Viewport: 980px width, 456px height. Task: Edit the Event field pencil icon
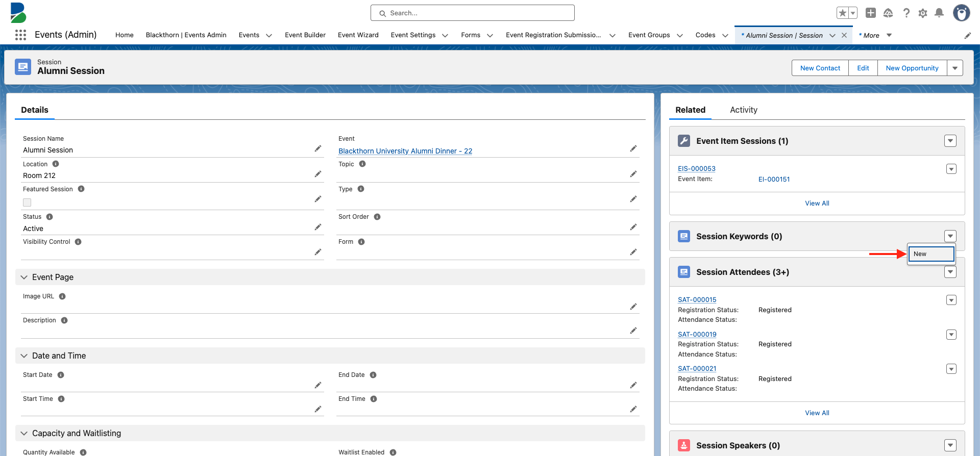(x=633, y=148)
